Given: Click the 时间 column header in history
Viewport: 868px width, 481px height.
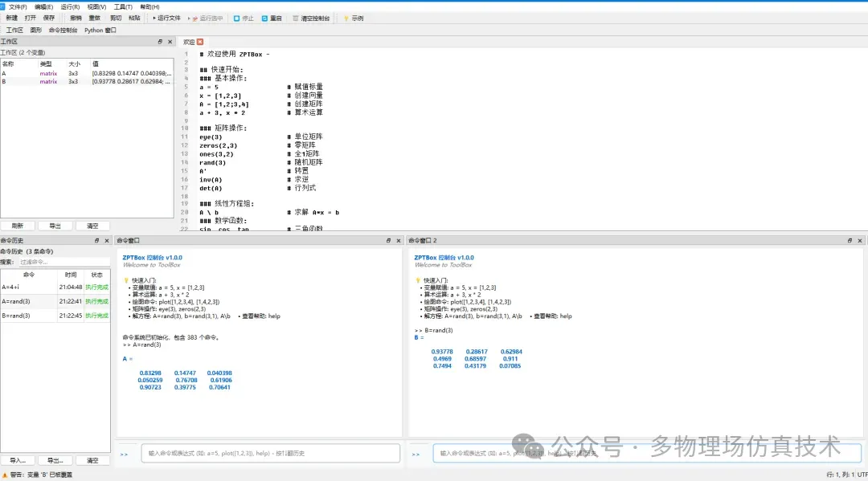Looking at the screenshot, I should pyautogui.click(x=70, y=275).
